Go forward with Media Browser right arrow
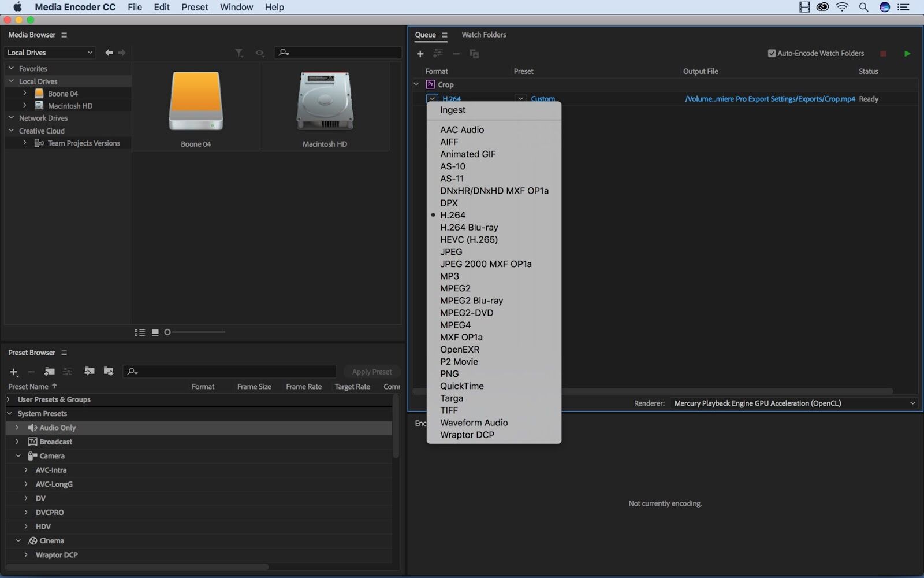 coord(122,53)
